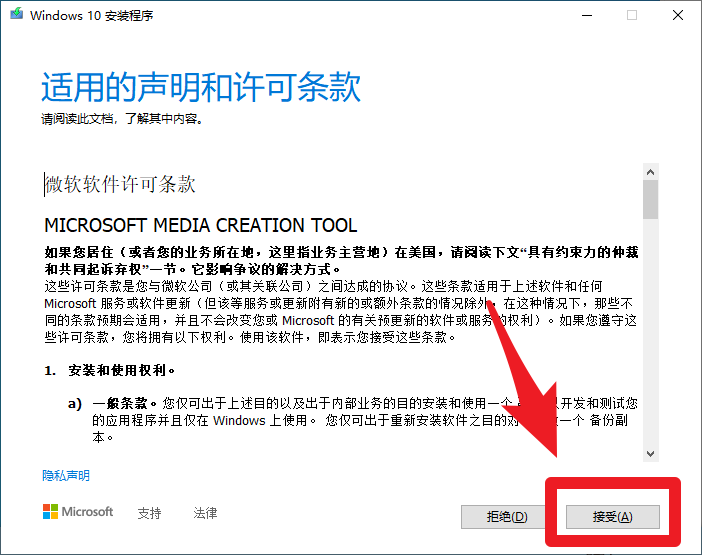Close the Windows 10 setup window
The image size is (702, 555).
678,15
